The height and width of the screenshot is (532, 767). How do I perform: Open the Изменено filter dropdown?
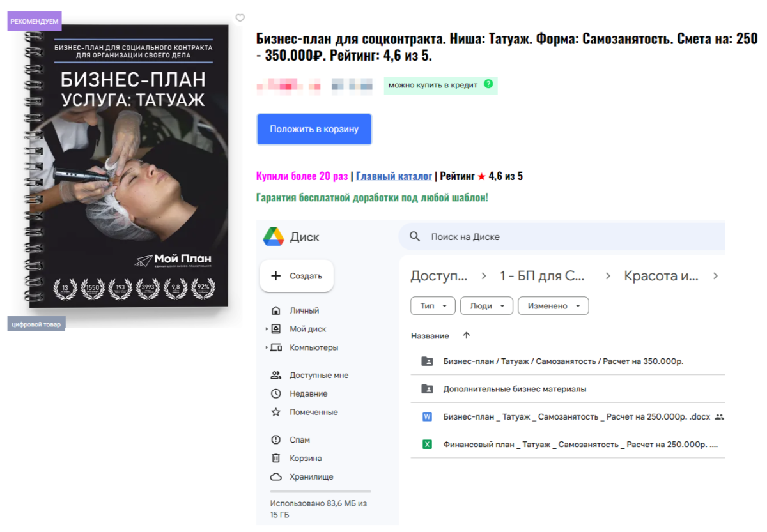(x=553, y=306)
